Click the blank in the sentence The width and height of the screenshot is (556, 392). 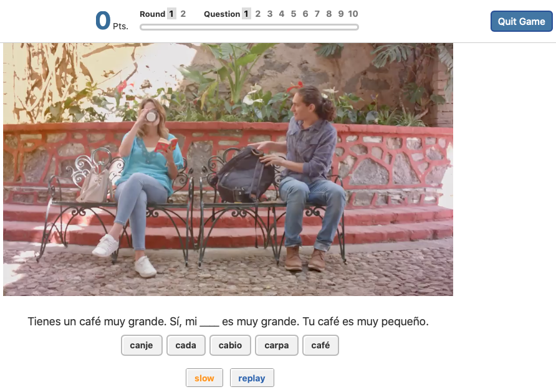coord(209,322)
